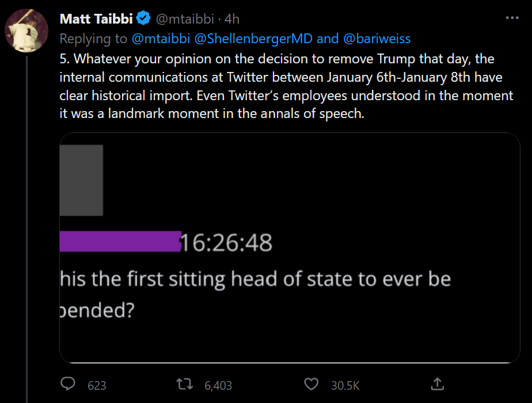Click the reply speech bubble icon
Viewport: 532px width, 403px height.
pyautogui.click(x=69, y=384)
